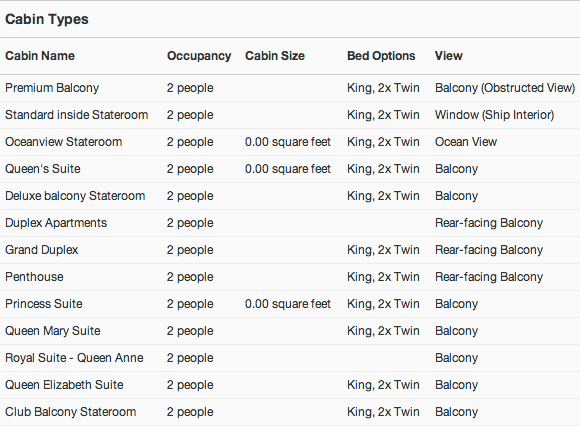Image resolution: width=580 pixels, height=426 pixels.
Task: Open the Club Balcony Stateroom entry
Action: point(70,412)
